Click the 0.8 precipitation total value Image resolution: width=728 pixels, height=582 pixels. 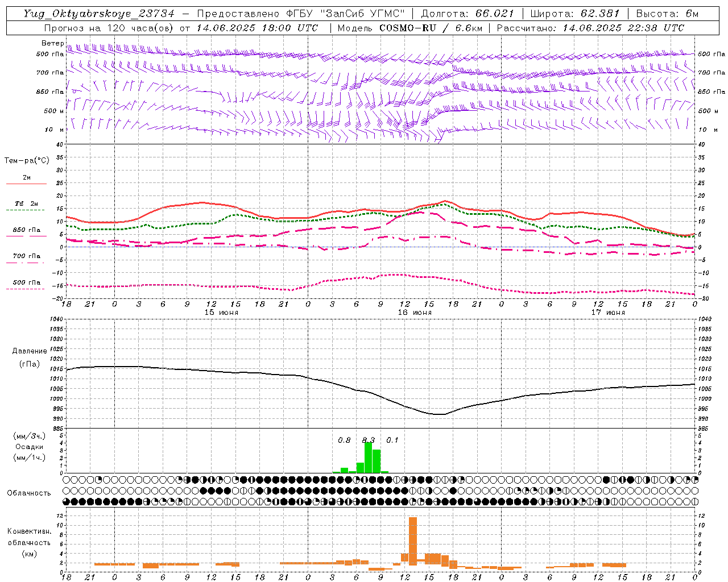(x=344, y=440)
